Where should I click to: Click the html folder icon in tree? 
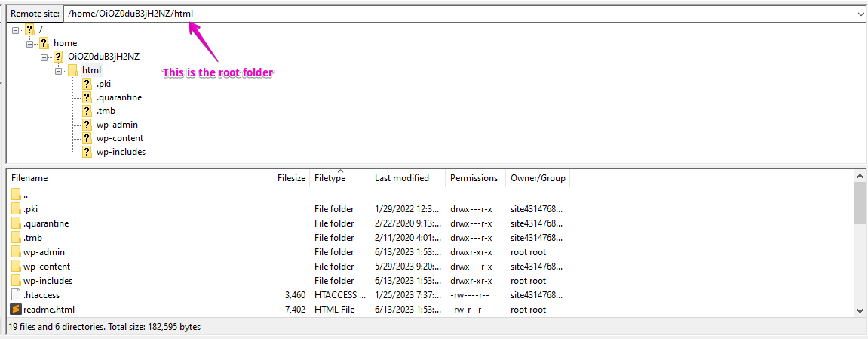point(72,70)
